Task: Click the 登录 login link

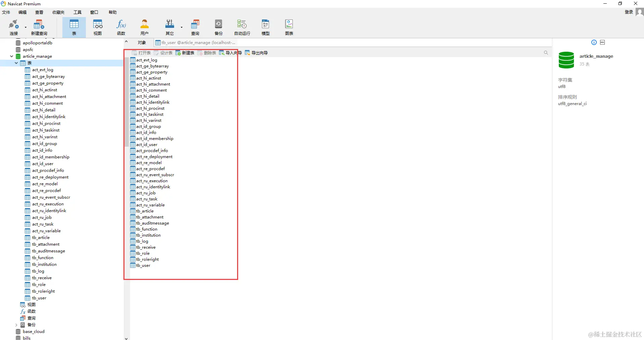Action: click(629, 12)
